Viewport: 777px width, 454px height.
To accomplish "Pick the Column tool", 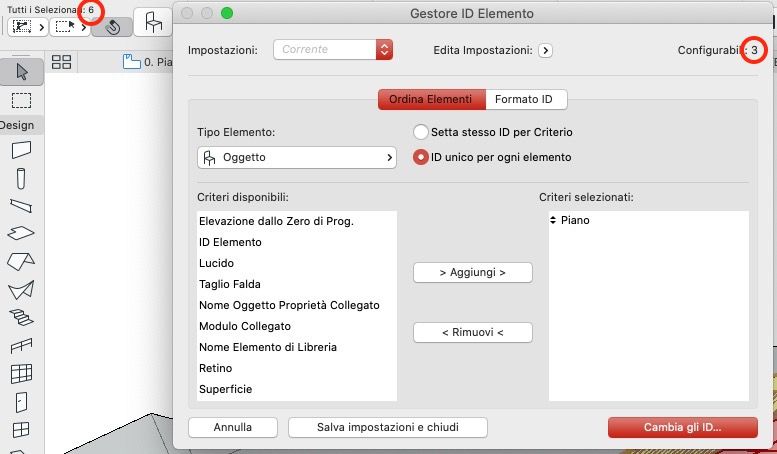I will click(x=21, y=178).
